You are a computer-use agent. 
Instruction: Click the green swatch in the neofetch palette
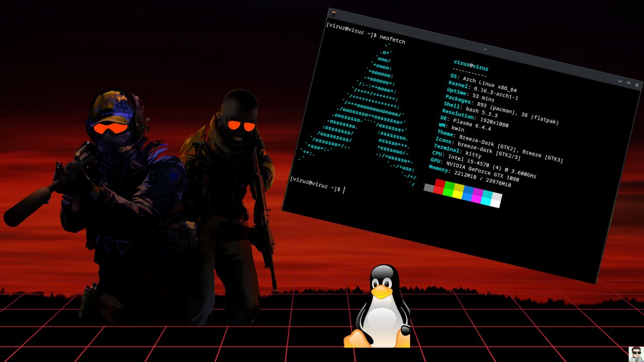(449, 189)
